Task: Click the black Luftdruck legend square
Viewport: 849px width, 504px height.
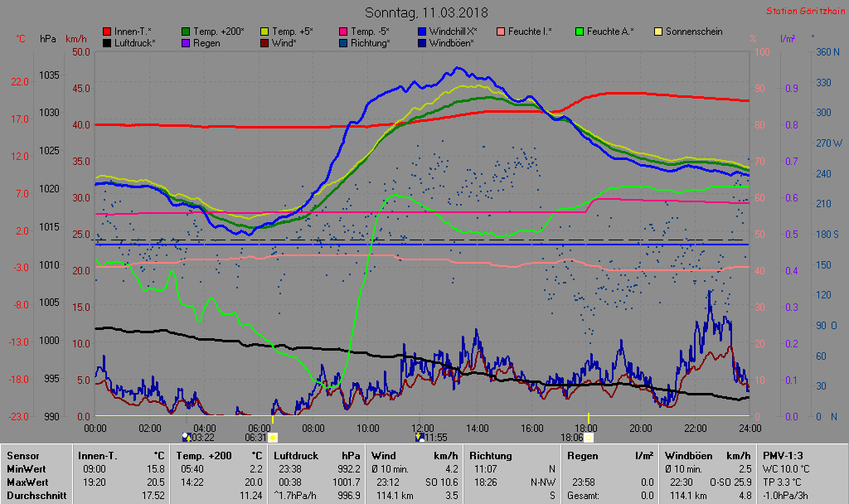Action: (107, 42)
